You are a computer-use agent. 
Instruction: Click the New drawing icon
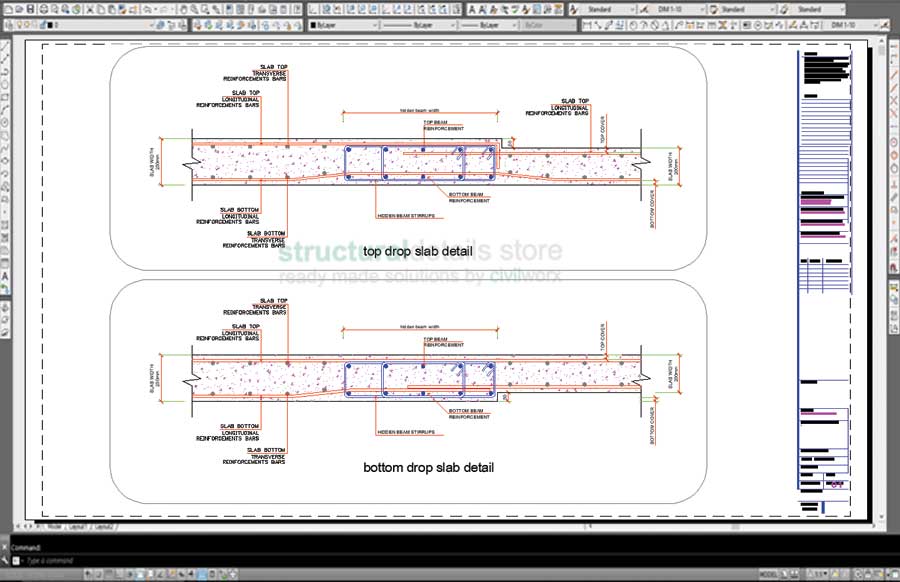point(7,9)
